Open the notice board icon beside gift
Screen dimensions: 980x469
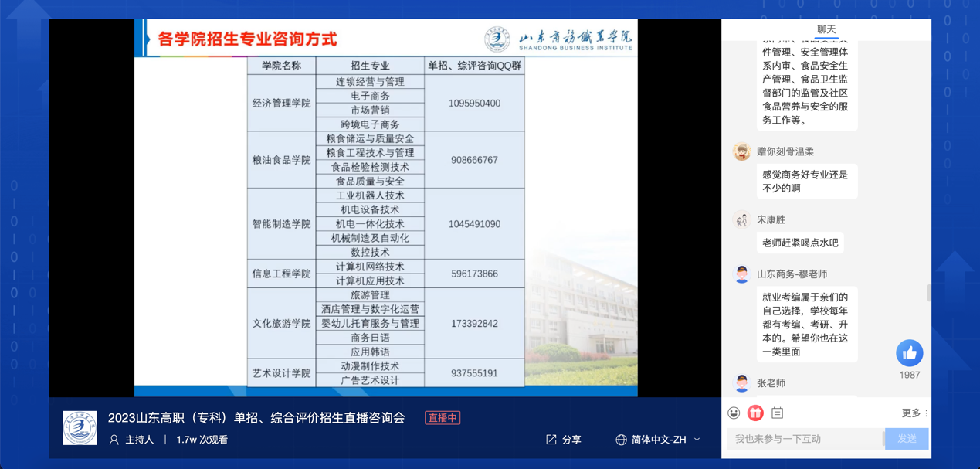point(777,413)
